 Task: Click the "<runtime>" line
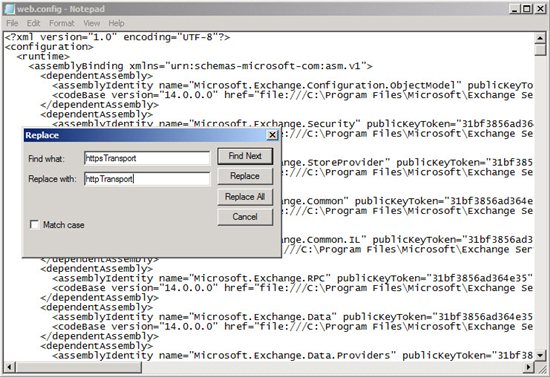pos(43,56)
